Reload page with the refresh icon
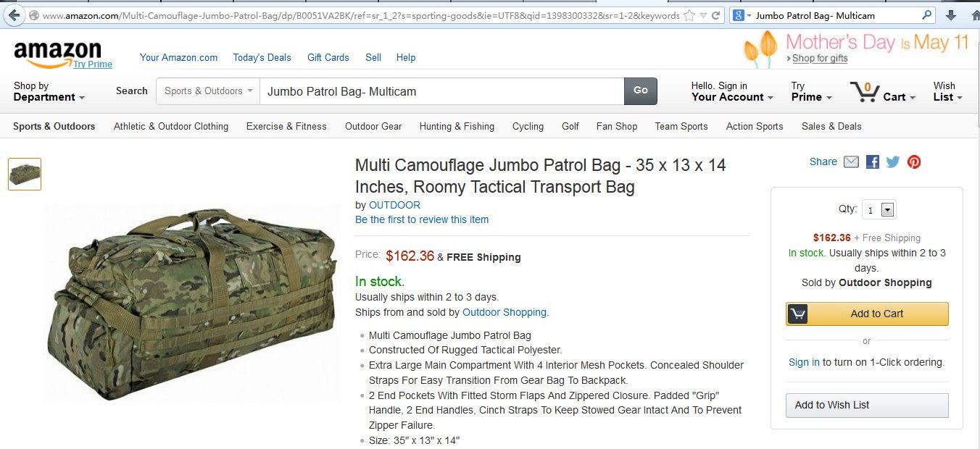The height and width of the screenshot is (449, 980). pos(715,15)
